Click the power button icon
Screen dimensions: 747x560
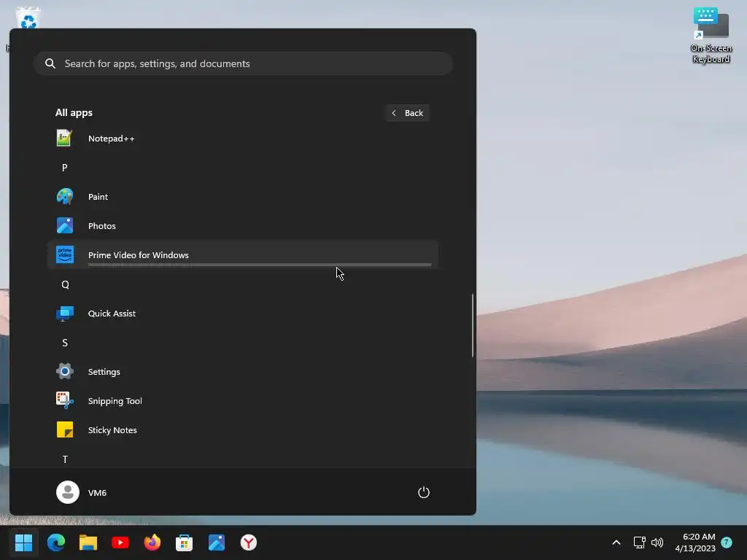[424, 492]
